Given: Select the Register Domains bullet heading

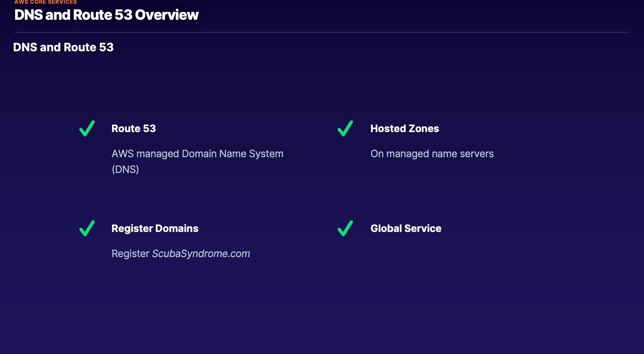Looking at the screenshot, I should tap(155, 228).
